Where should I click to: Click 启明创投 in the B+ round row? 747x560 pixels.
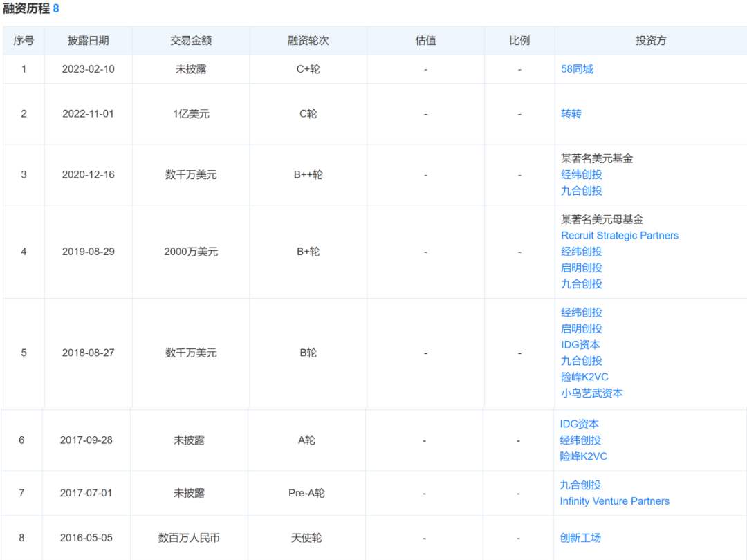pyautogui.click(x=580, y=268)
